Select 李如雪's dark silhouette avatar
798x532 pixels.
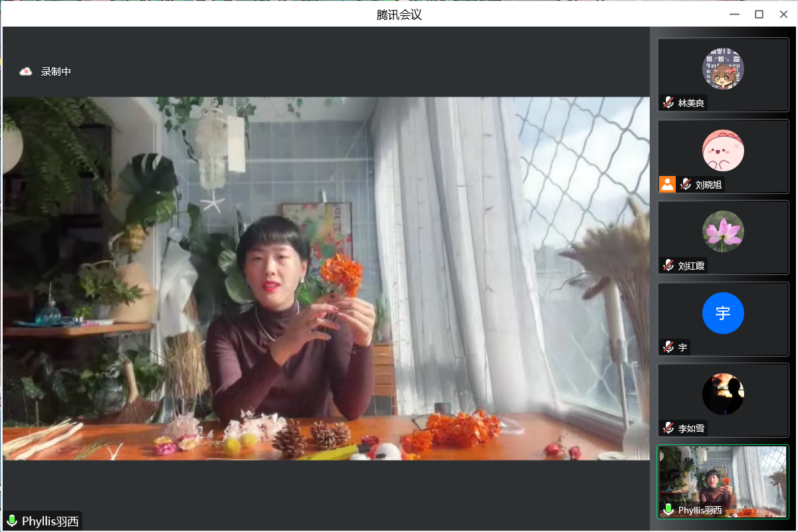tap(723, 394)
